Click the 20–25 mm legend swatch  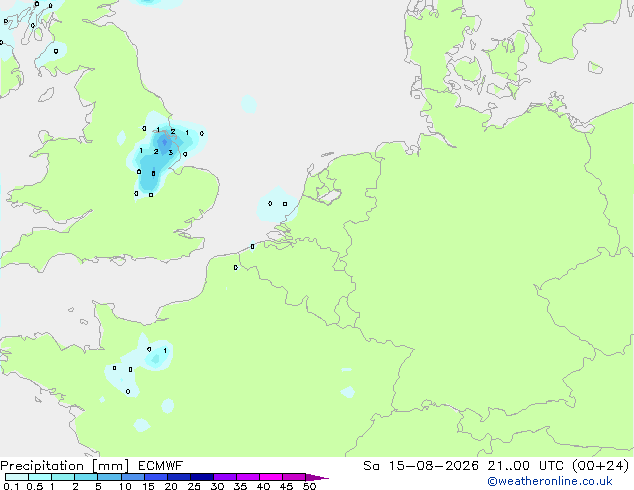(178, 477)
